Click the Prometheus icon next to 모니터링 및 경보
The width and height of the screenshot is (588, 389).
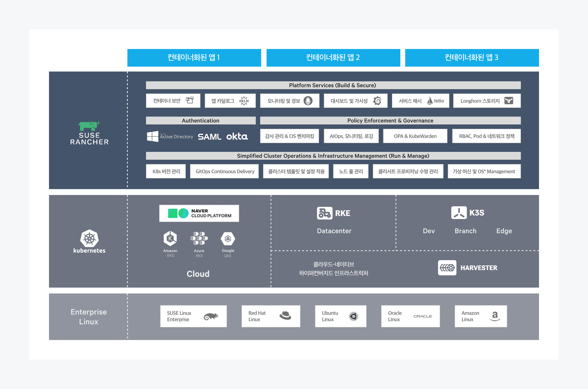click(308, 101)
